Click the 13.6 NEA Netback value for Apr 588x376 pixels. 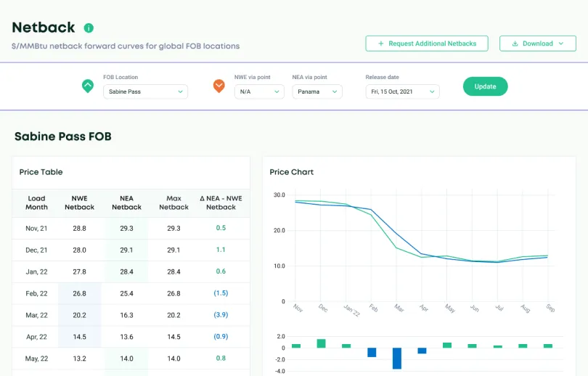pyautogui.click(x=127, y=337)
